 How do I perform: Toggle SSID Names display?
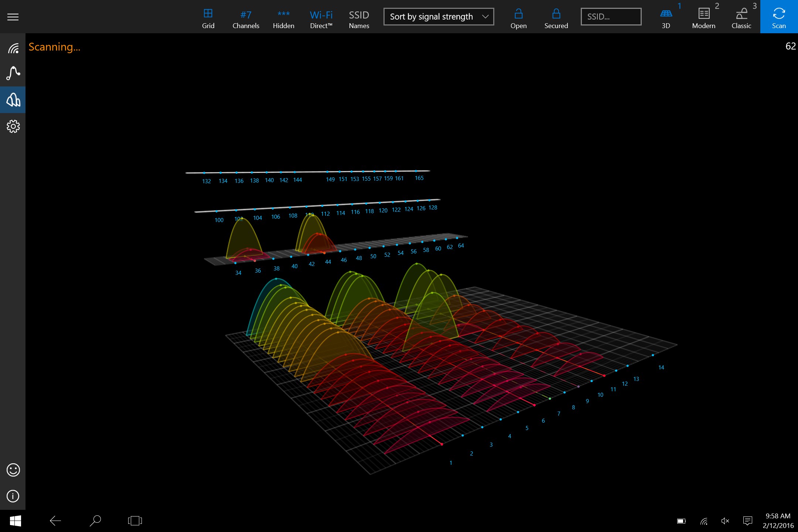(359, 18)
